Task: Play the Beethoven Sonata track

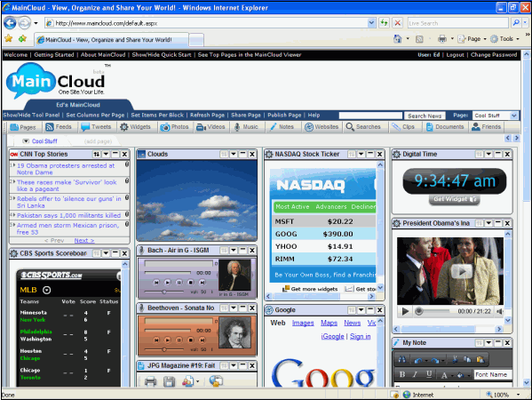Action: [168, 340]
